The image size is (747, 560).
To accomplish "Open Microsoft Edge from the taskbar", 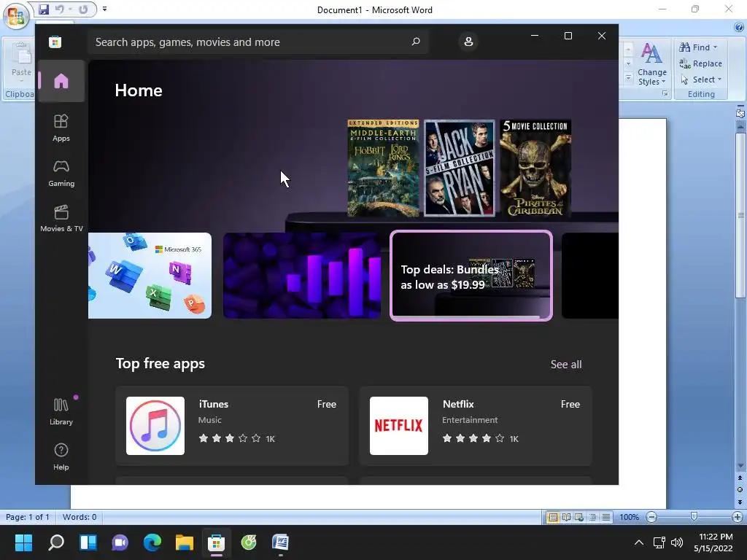I will [152, 542].
